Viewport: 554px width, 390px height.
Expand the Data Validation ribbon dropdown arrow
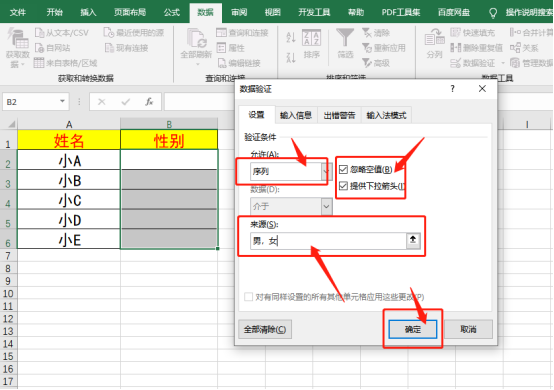click(503, 63)
